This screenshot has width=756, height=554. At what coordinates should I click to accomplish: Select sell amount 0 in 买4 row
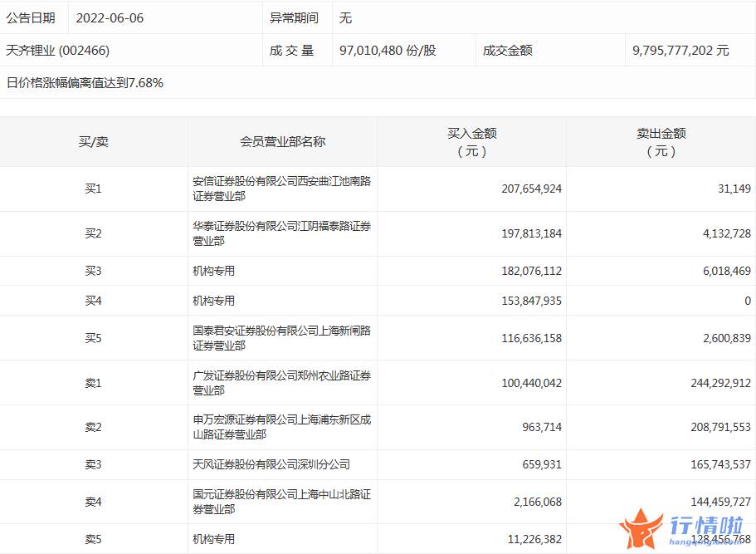point(748,301)
